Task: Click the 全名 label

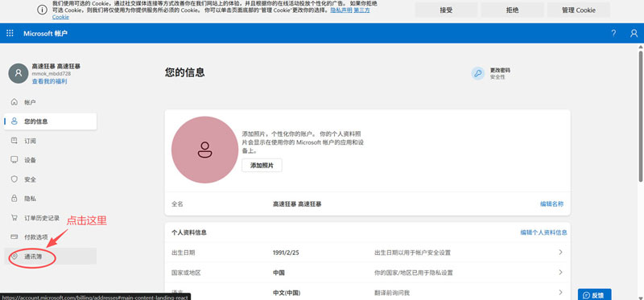Action: pyautogui.click(x=177, y=203)
